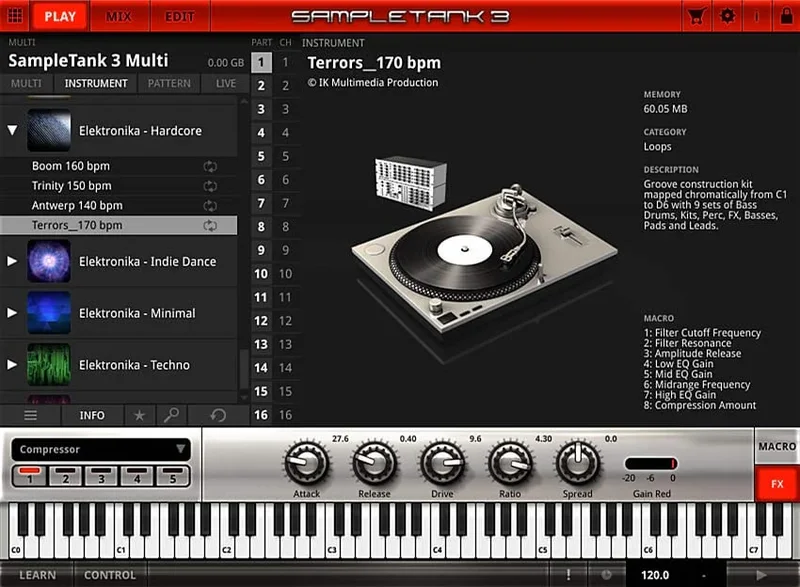The width and height of the screenshot is (800, 587).
Task: Toggle effect slot 1
Action: point(30,476)
